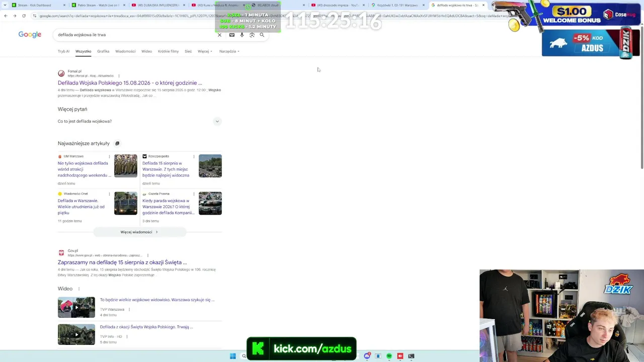Go back with the browser back arrow
The height and width of the screenshot is (362, 644).
point(6,16)
